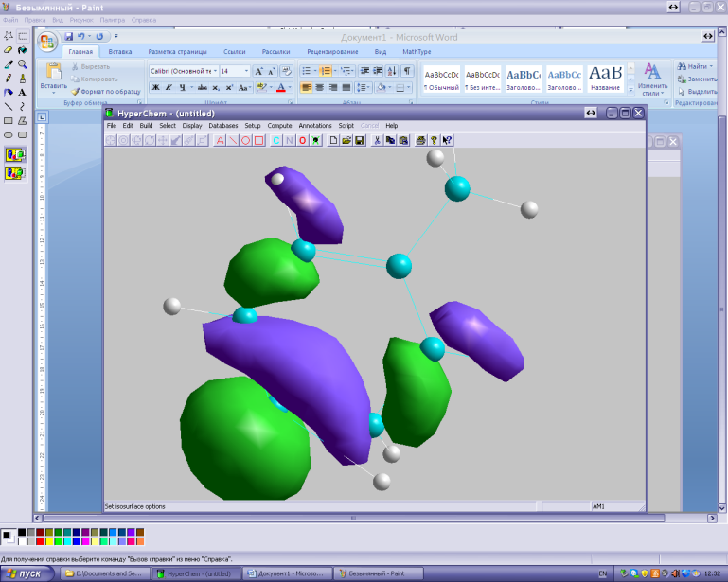Select the Text tool in Paint toolbox
This screenshot has width=728, height=582.
point(22,93)
